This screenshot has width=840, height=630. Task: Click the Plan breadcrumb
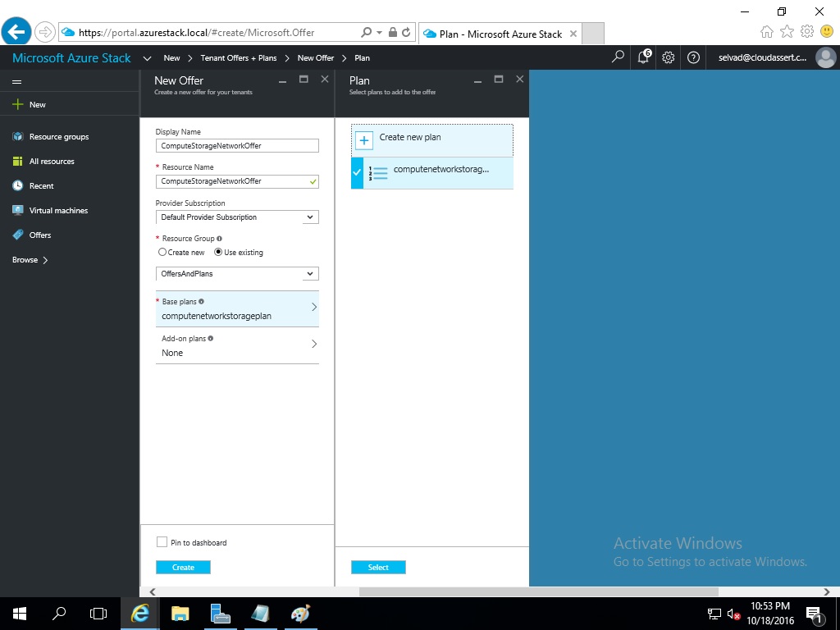pyautogui.click(x=362, y=58)
